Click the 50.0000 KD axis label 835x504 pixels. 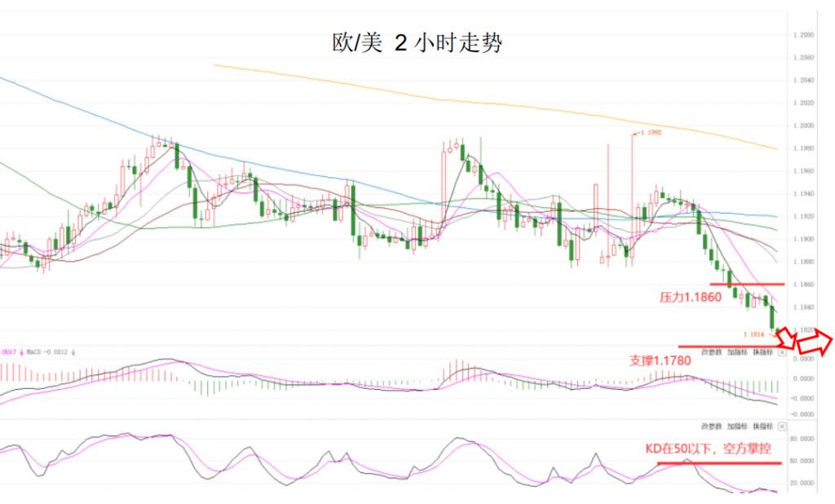(802, 460)
